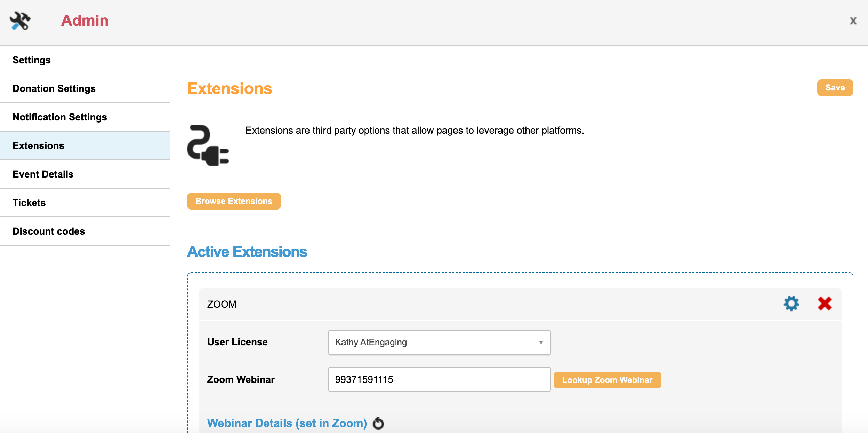Screen dimensions: 868x433
Task: Go to Tickets section
Action: coord(85,203)
